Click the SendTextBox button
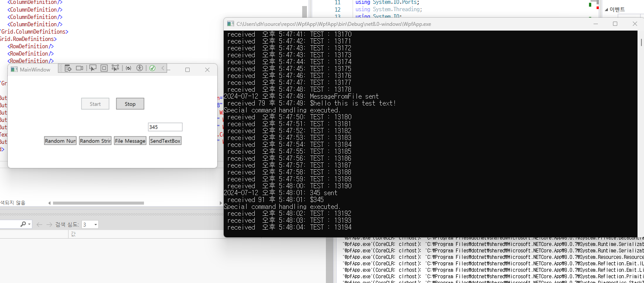This screenshot has width=644, height=283. click(165, 141)
